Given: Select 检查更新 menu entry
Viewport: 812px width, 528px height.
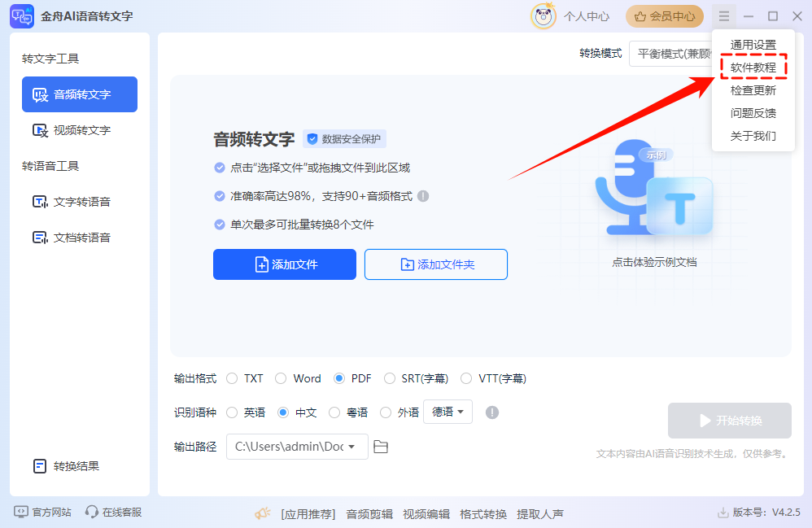Looking at the screenshot, I should click(x=753, y=90).
